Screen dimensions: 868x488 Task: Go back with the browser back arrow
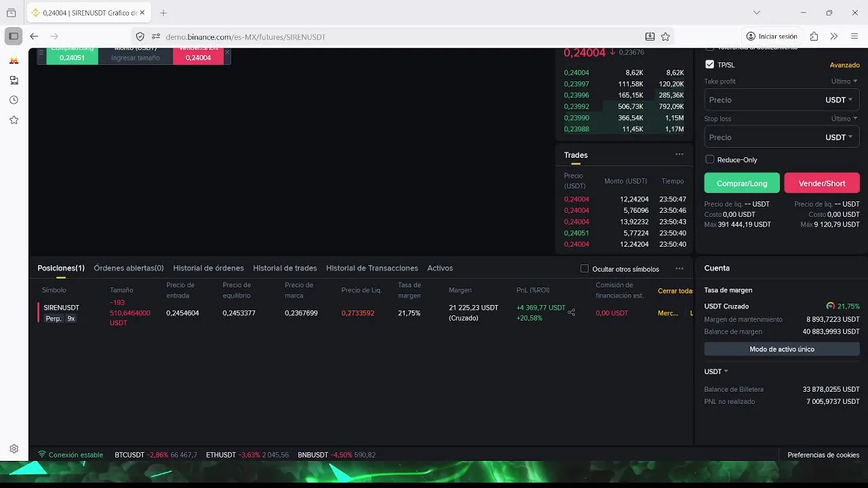pos(34,37)
